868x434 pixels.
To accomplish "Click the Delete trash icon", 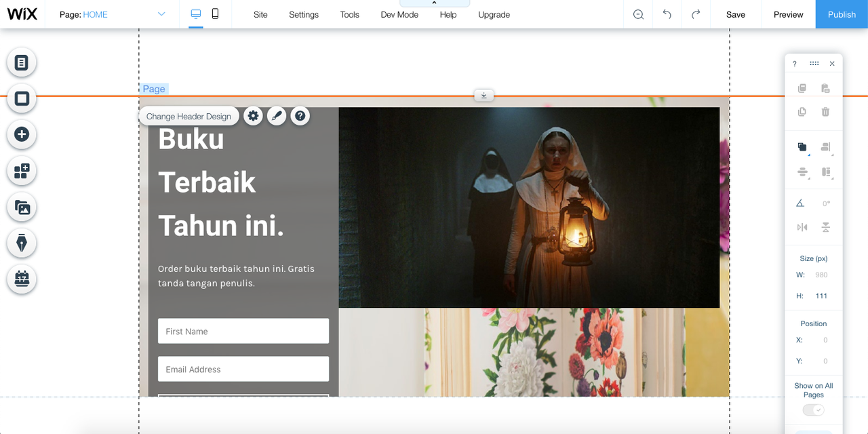I will [x=825, y=112].
